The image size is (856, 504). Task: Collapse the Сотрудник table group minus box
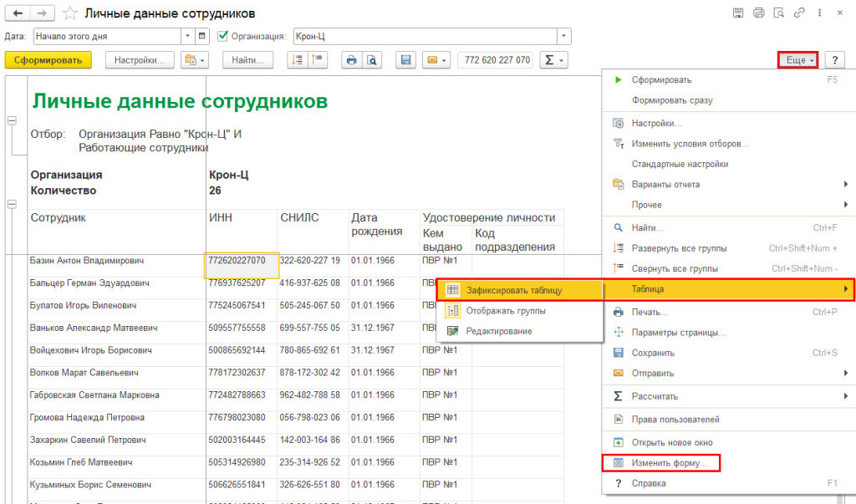tap(12, 204)
